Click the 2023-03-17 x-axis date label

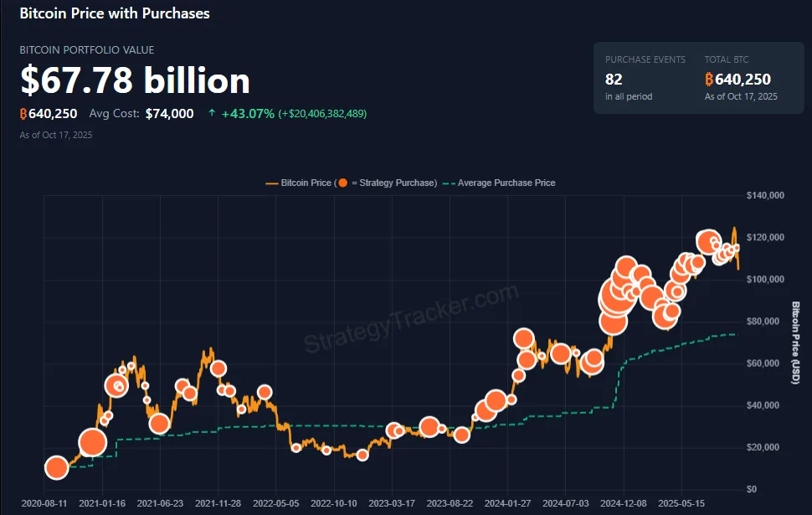tap(392, 503)
